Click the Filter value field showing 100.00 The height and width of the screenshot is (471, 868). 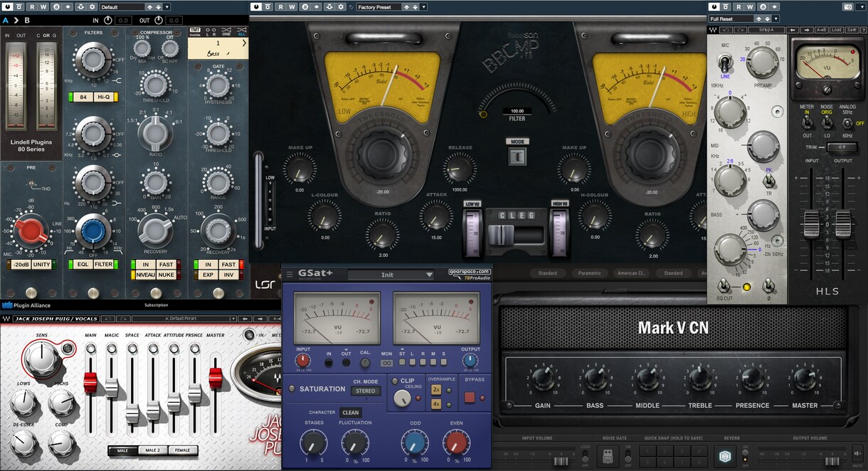click(517, 111)
